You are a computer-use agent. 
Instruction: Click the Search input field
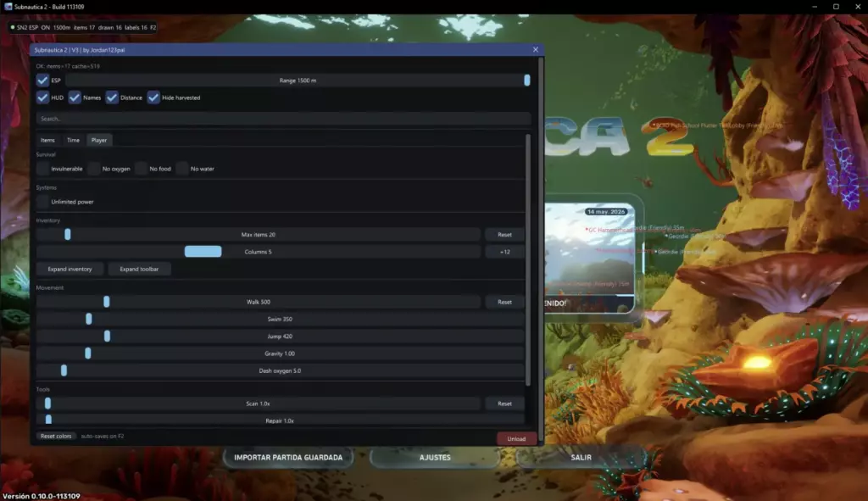click(x=283, y=119)
